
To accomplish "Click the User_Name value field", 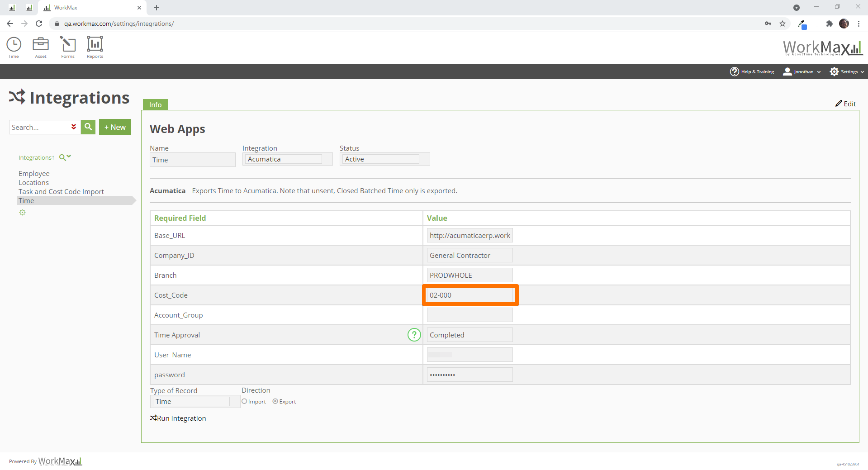I will (x=470, y=355).
